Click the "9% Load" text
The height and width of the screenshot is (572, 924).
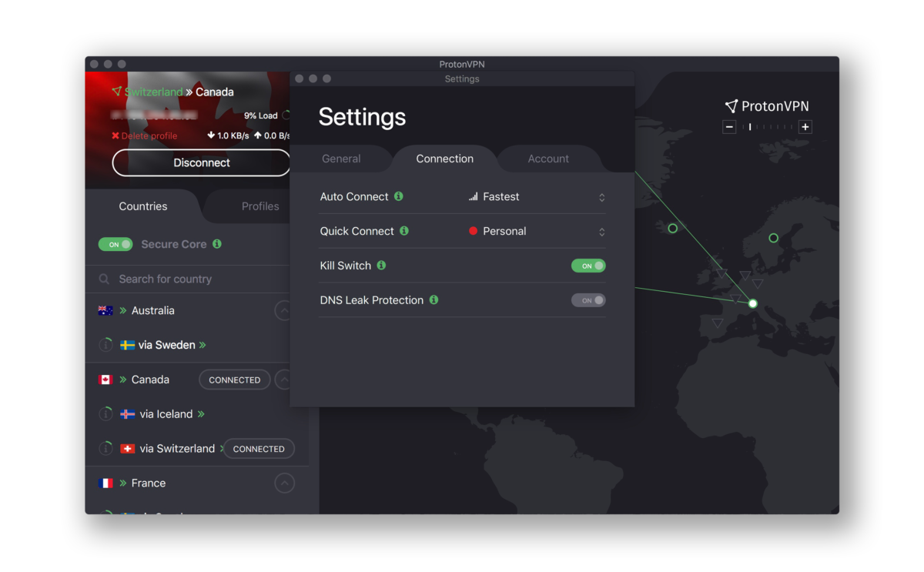(261, 115)
